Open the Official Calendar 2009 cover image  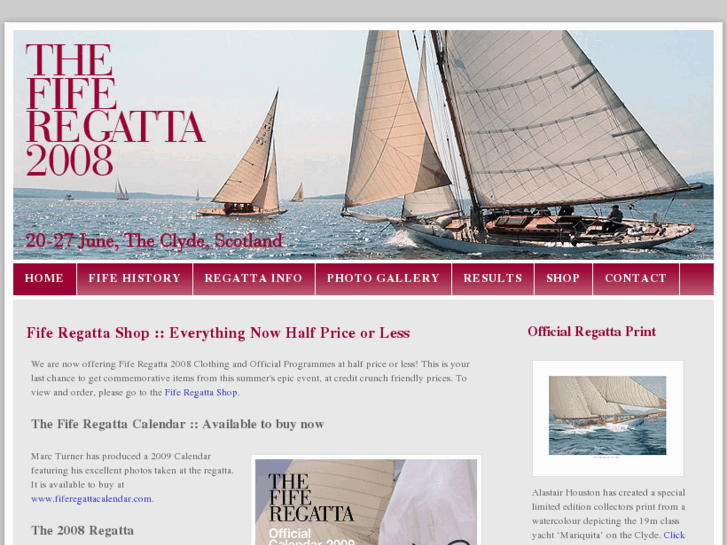tap(366, 502)
